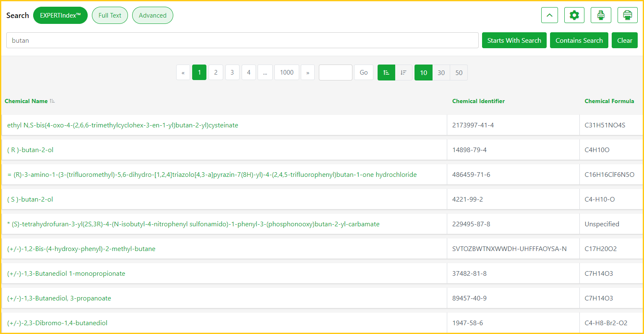Screen dimensions: 644x334
Task: Select the ascending sort order icon
Action: tap(386, 72)
